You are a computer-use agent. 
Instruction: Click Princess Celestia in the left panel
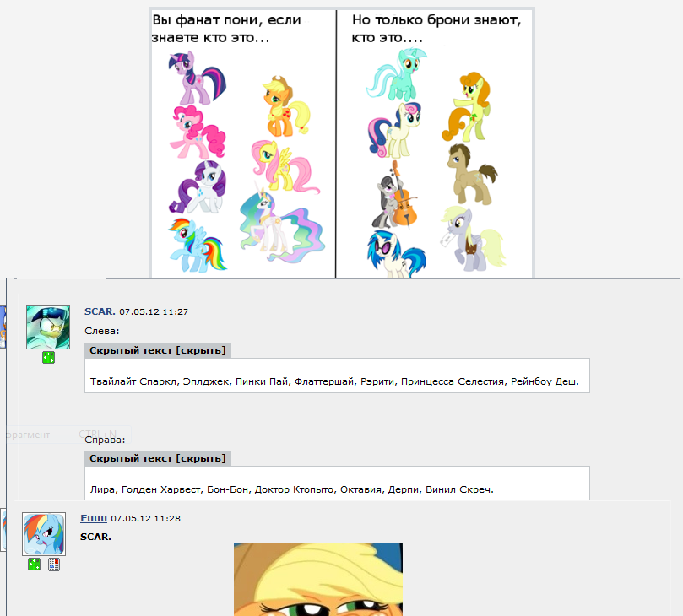coord(281,224)
